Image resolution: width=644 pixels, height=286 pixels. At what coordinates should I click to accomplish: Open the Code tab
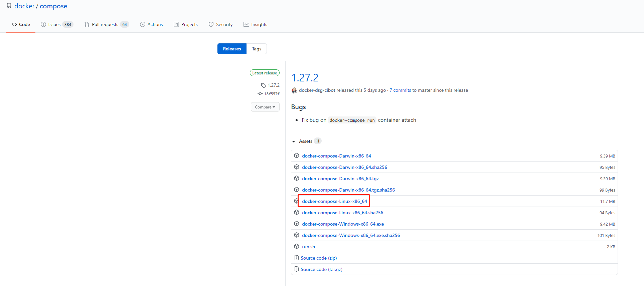pyautogui.click(x=21, y=24)
